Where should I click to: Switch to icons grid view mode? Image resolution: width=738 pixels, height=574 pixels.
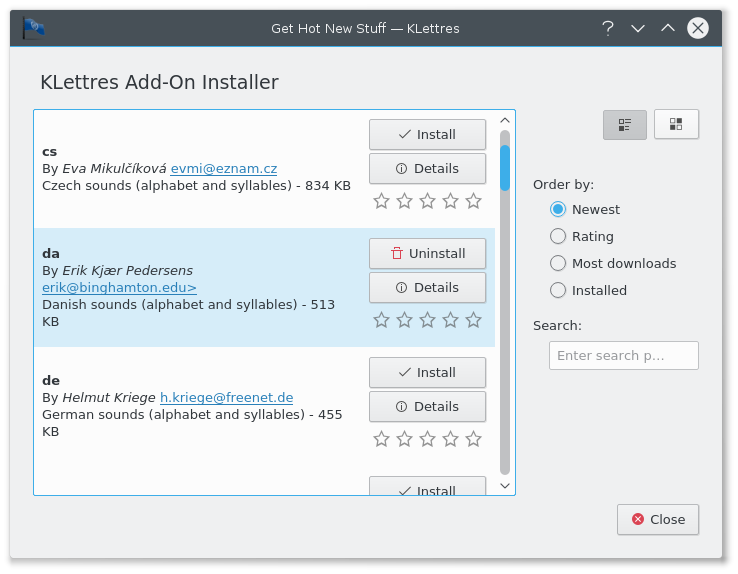676,125
